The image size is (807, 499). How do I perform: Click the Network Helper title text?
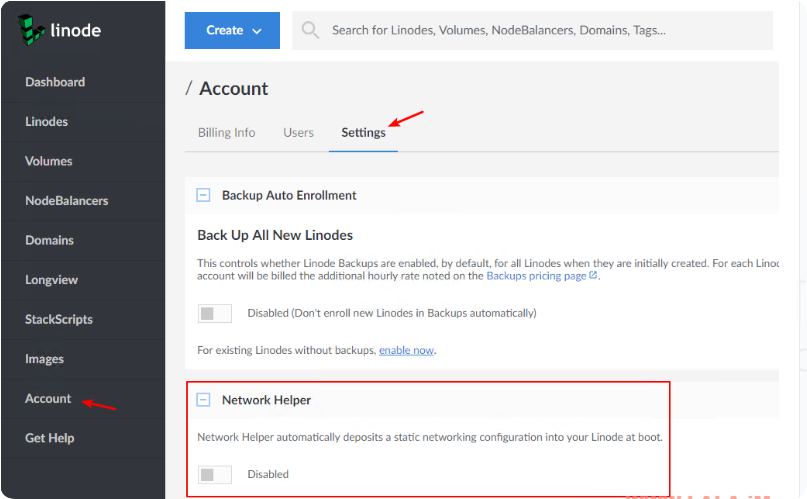tap(266, 400)
